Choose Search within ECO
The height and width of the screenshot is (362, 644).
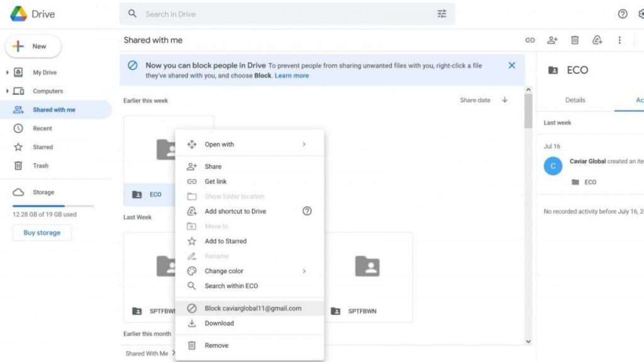point(249,286)
